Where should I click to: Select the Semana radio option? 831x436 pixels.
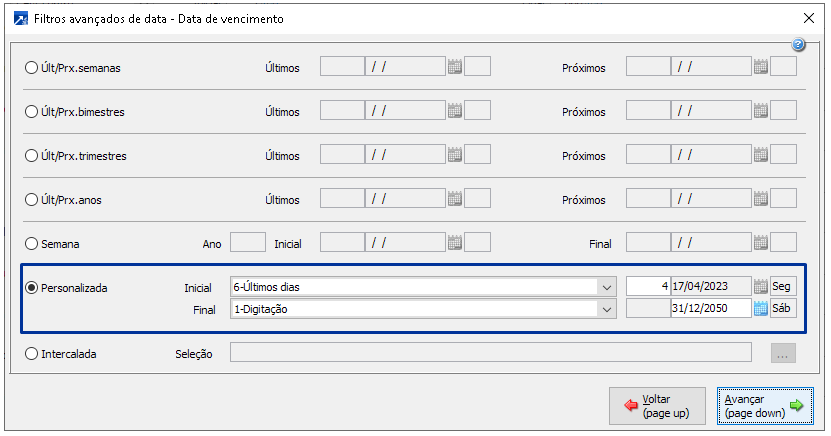click(x=32, y=243)
